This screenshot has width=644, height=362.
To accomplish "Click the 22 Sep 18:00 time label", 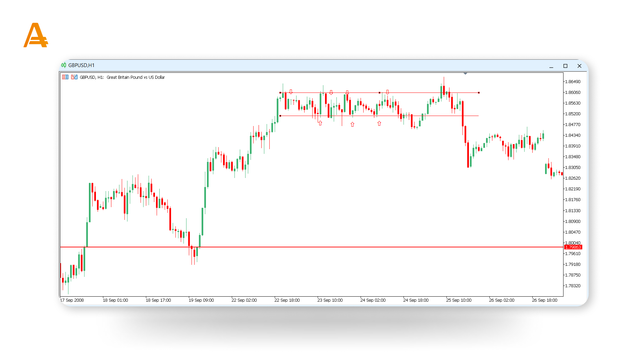I will (287, 300).
